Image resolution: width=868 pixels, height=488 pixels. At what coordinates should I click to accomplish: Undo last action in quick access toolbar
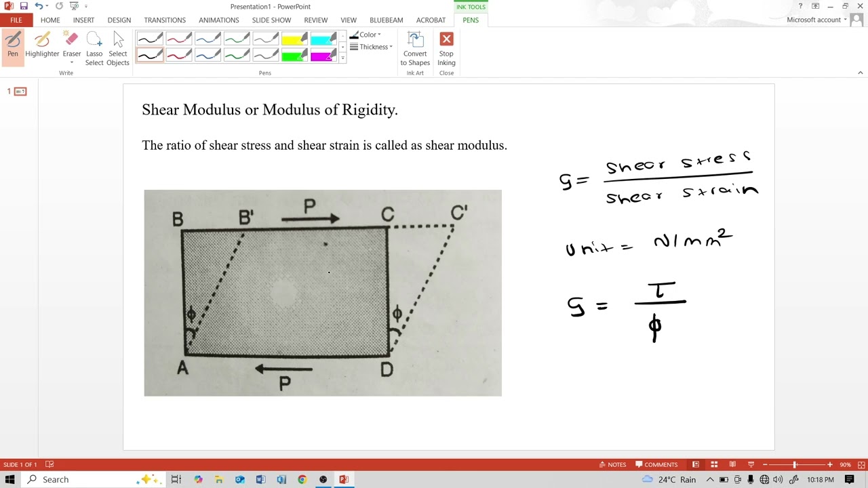click(39, 6)
